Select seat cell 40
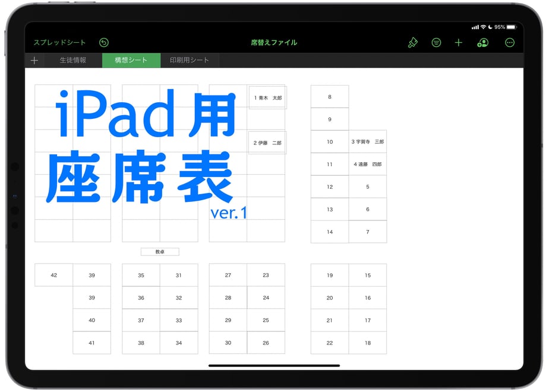This screenshot has width=549, height=392. click(91, 320)
